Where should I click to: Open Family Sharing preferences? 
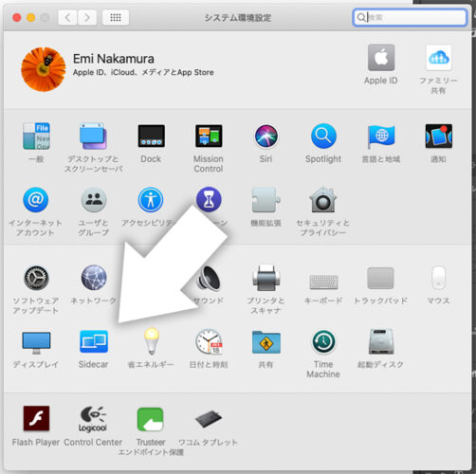pyautogui.click(x=438, y=58)
